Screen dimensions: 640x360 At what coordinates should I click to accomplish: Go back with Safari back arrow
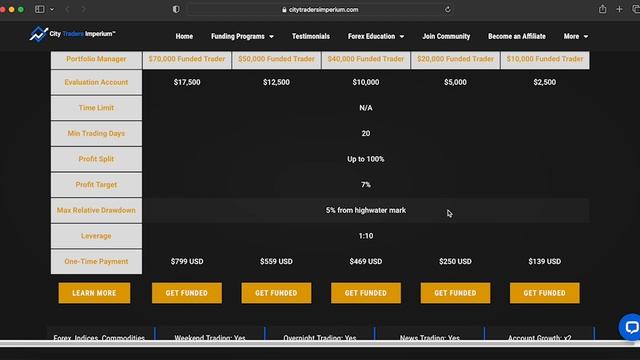[67, 9]
